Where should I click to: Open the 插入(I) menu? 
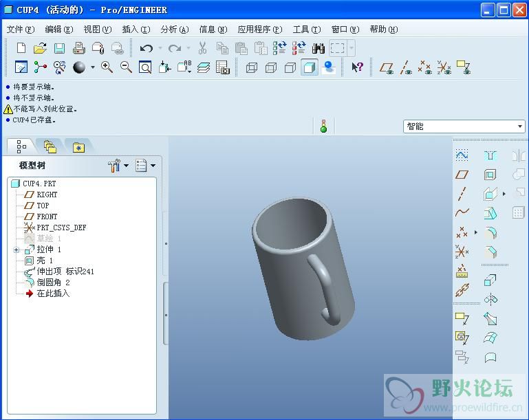(x=136, y=30)
